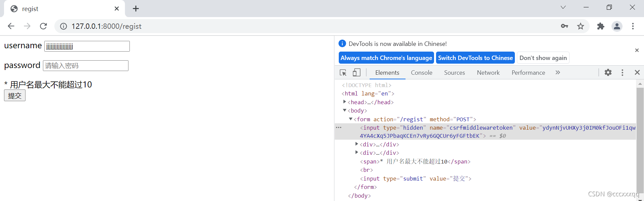Go forward to the next page
Screen dimensions: 644x201
27,26
